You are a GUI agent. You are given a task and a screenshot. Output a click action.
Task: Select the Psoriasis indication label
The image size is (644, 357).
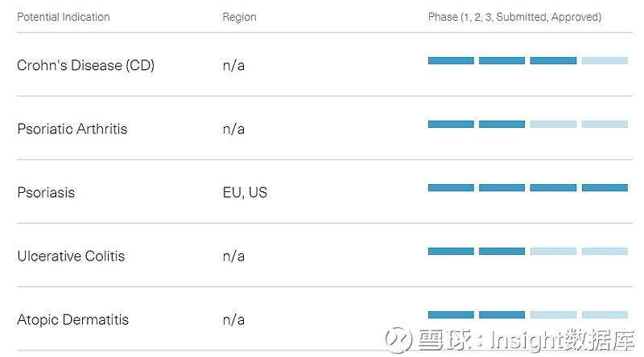[x=46, y=193]
